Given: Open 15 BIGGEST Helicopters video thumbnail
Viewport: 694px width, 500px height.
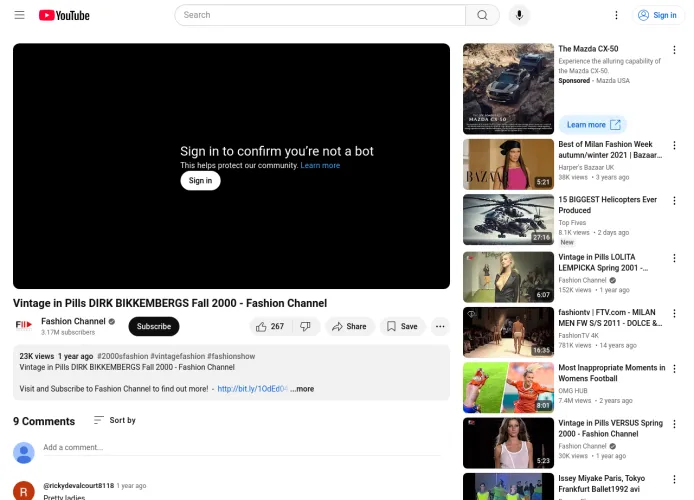Looking at the screenshot, I should click(x=508, y=219).
